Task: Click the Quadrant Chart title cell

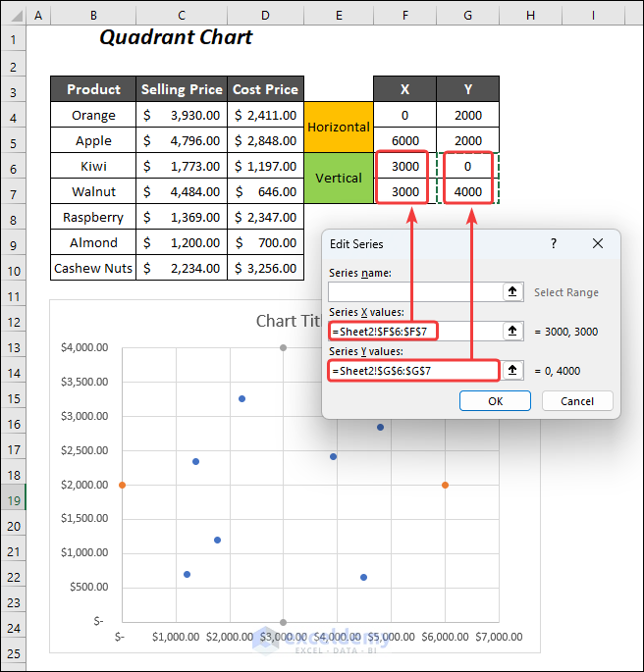Action: click(x=176, y=37)
